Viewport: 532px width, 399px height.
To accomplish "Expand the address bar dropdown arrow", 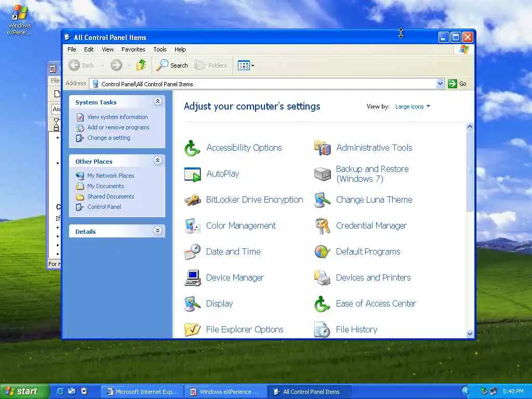I will tap(440, 84).
